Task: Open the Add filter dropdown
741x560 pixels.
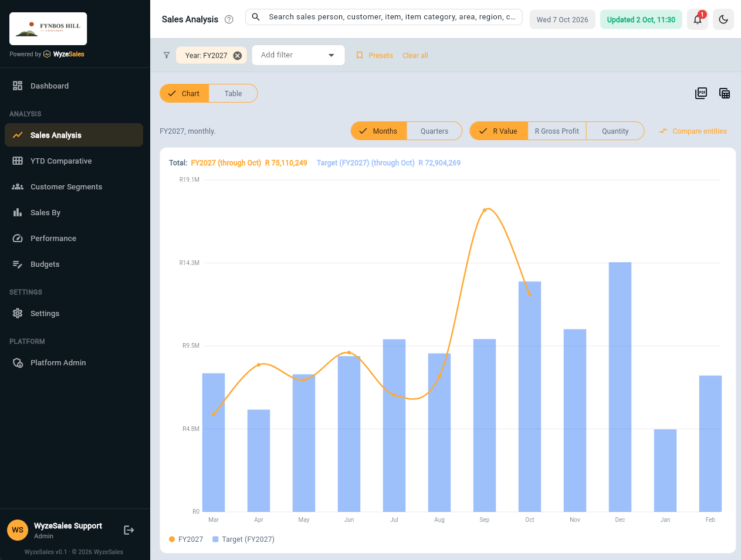Action: (298, 55)
